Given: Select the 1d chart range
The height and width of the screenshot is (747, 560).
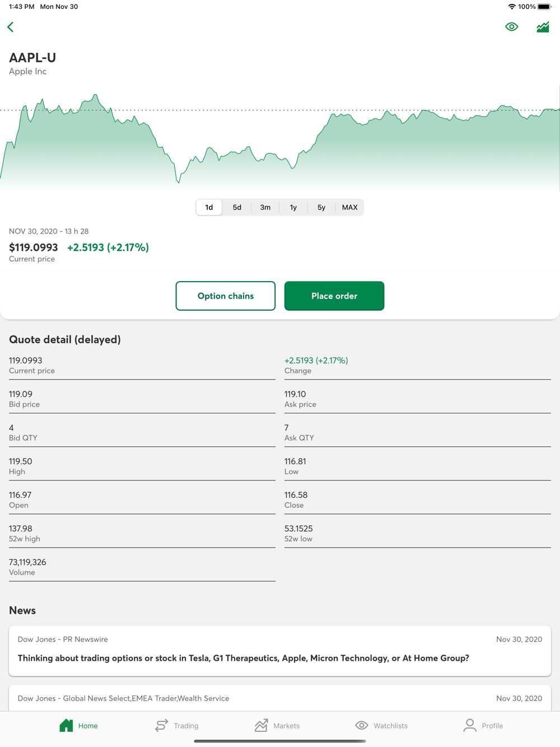Looking at the screenshot, I should click(x=209, y=207).
